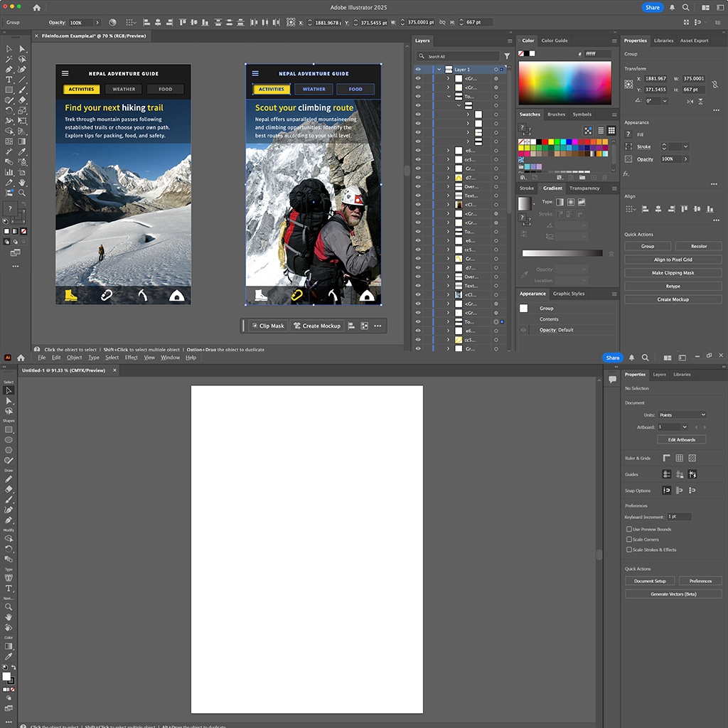728x728 pixels.
Task: Open the Opacity arrow in the top control bar
Action: tap(97, 22)
